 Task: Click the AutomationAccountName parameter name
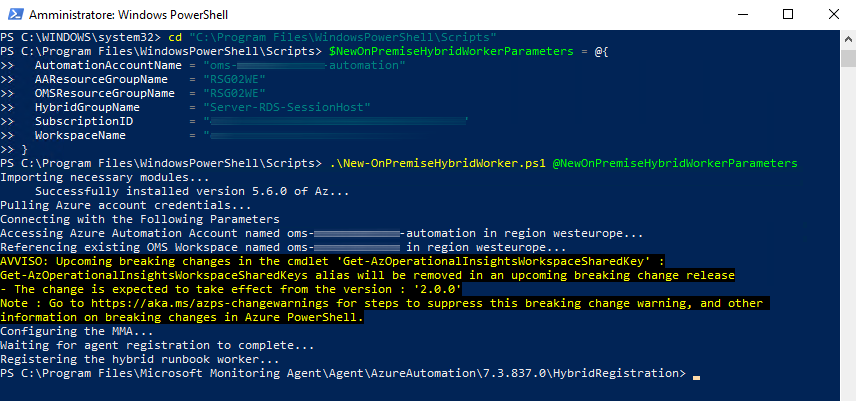click(108, 65)
